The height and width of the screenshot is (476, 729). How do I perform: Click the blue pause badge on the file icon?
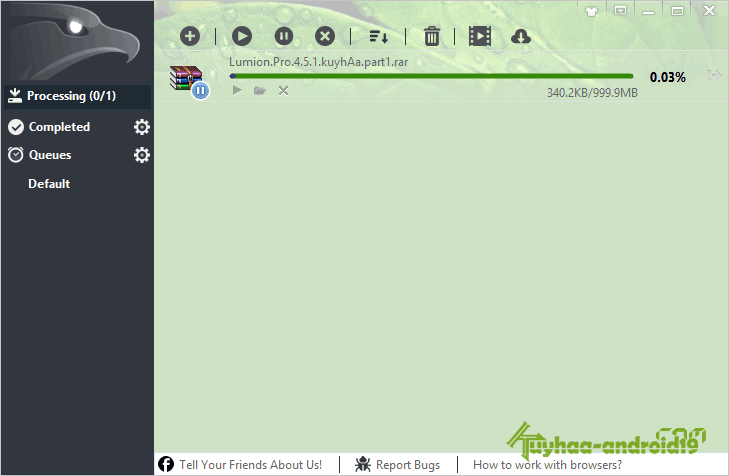[x=200, y=91]
